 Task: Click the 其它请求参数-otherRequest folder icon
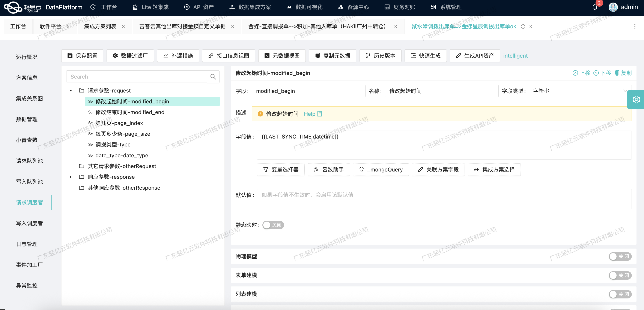tap(81, 166)
